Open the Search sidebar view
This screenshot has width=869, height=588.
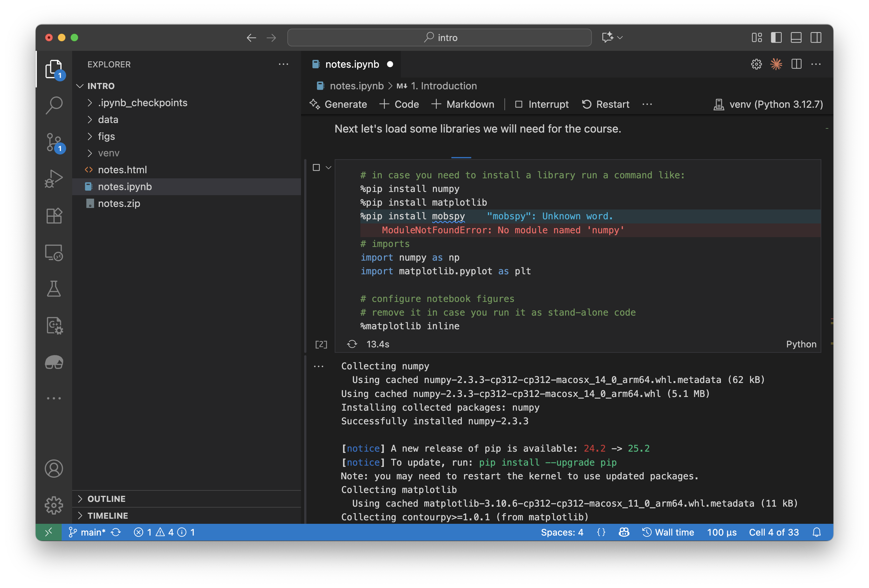coord(54,105)
